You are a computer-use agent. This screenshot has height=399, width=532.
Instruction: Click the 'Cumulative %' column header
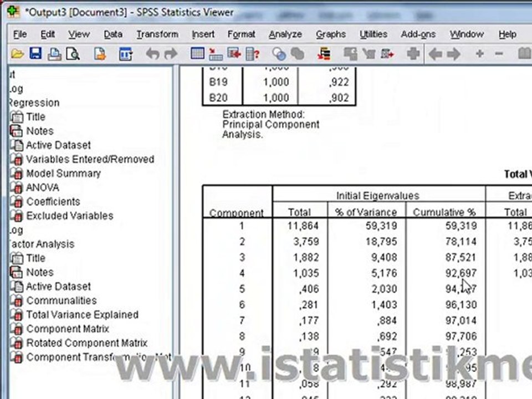(x=444, y=212)
